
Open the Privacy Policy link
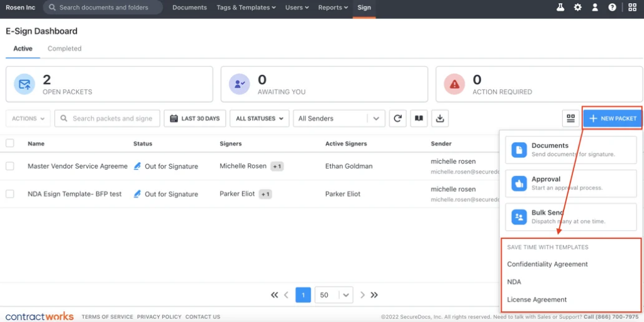pos(159,317)
